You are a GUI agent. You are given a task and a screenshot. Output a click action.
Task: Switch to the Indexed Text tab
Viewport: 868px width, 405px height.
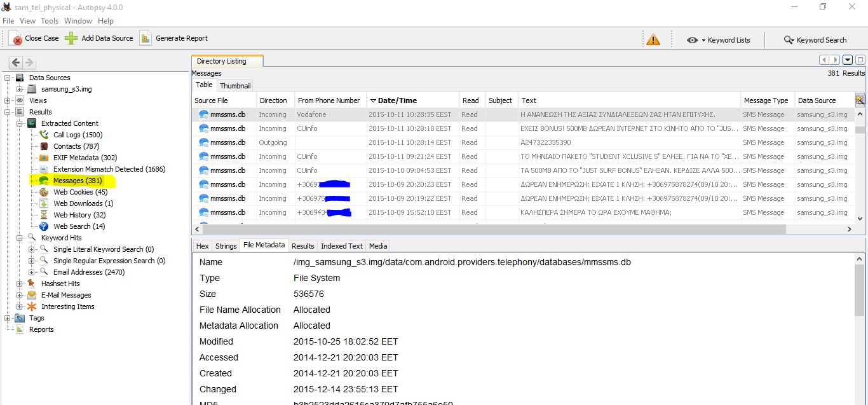pos(342,246)
